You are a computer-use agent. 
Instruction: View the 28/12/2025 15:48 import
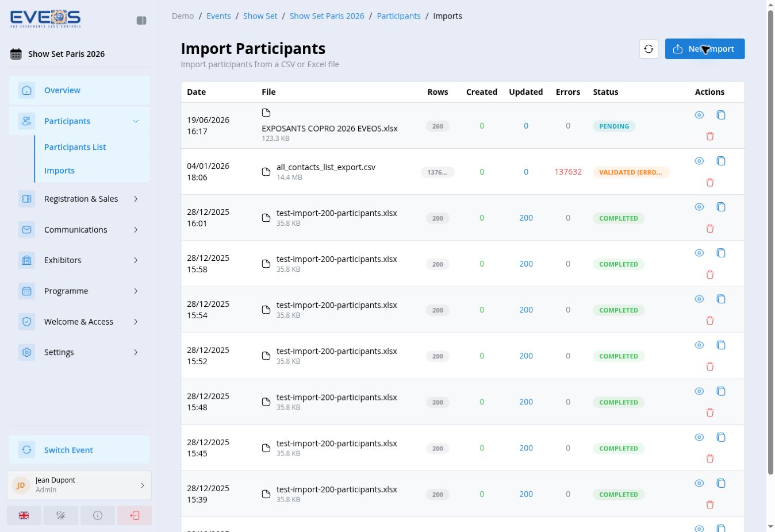(x=699, y=391)
